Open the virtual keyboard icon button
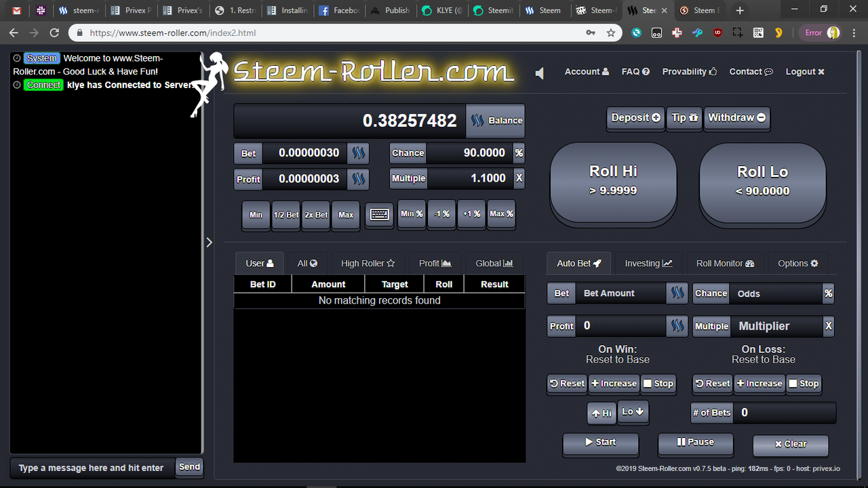Viewport: 868px width, 488px height. coord(379,215)
